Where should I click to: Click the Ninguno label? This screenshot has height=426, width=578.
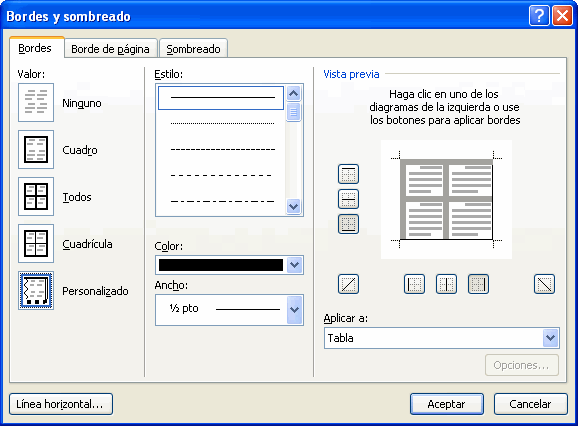81,103
